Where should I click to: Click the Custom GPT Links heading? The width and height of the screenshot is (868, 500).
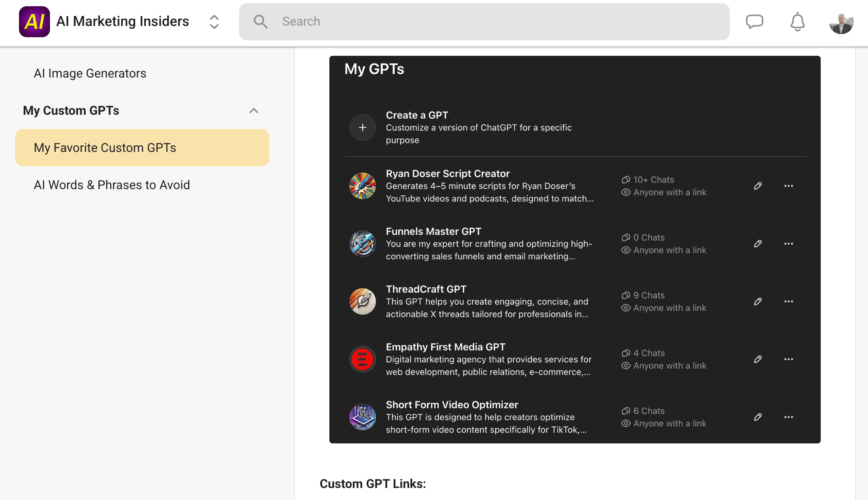pyautogui.click(x=373, y=484)
